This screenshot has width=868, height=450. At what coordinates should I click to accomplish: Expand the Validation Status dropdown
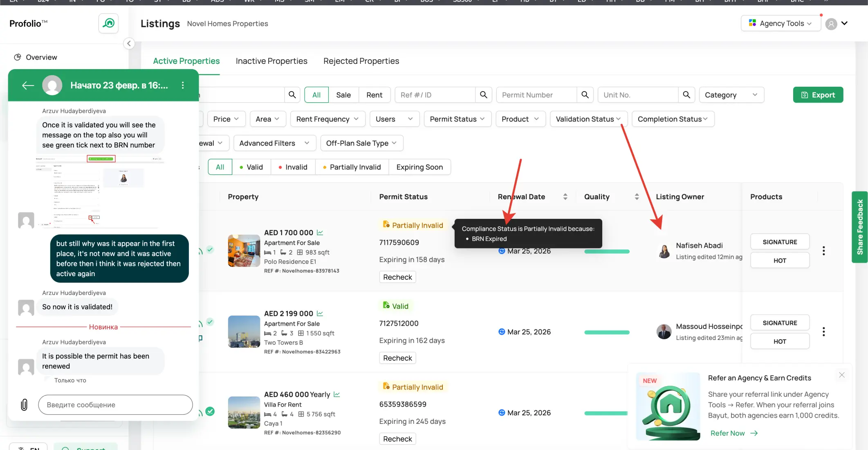589,119
